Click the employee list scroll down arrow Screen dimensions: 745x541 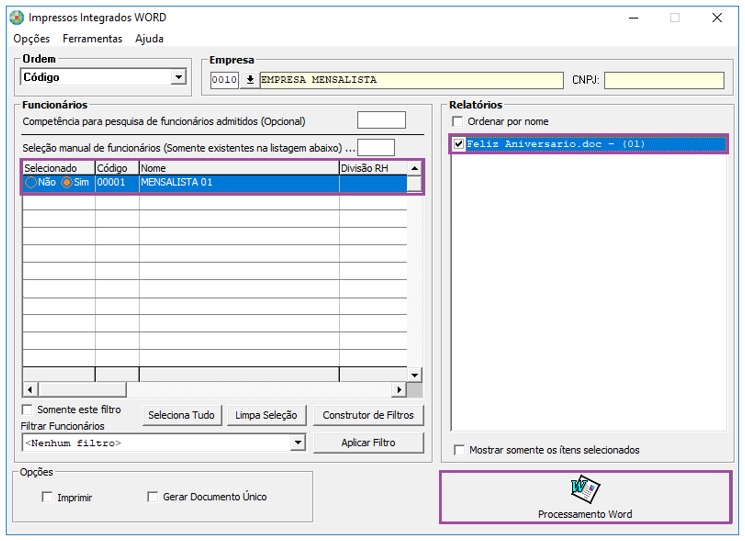click(414, 375)
